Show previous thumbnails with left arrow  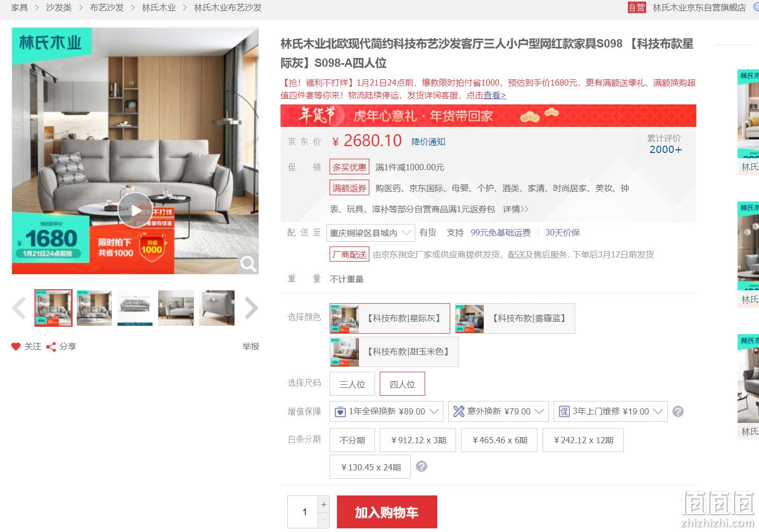(x=19, y=308)
